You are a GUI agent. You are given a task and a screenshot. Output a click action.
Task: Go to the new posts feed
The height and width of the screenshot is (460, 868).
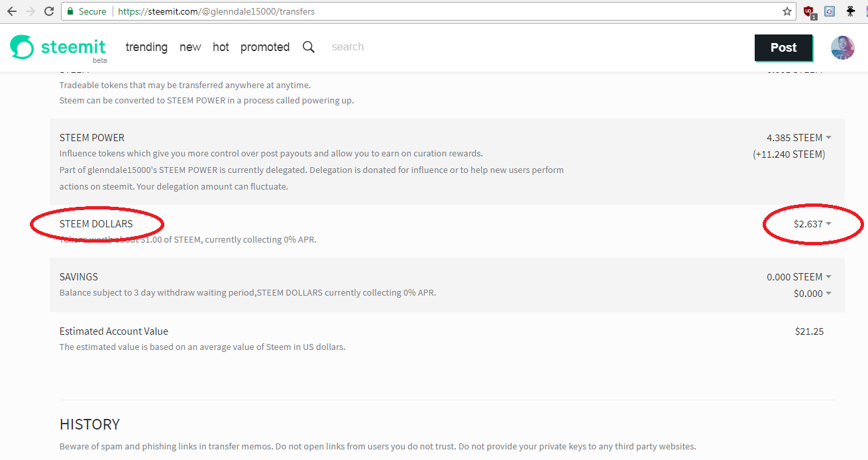[x=190, y=47]
